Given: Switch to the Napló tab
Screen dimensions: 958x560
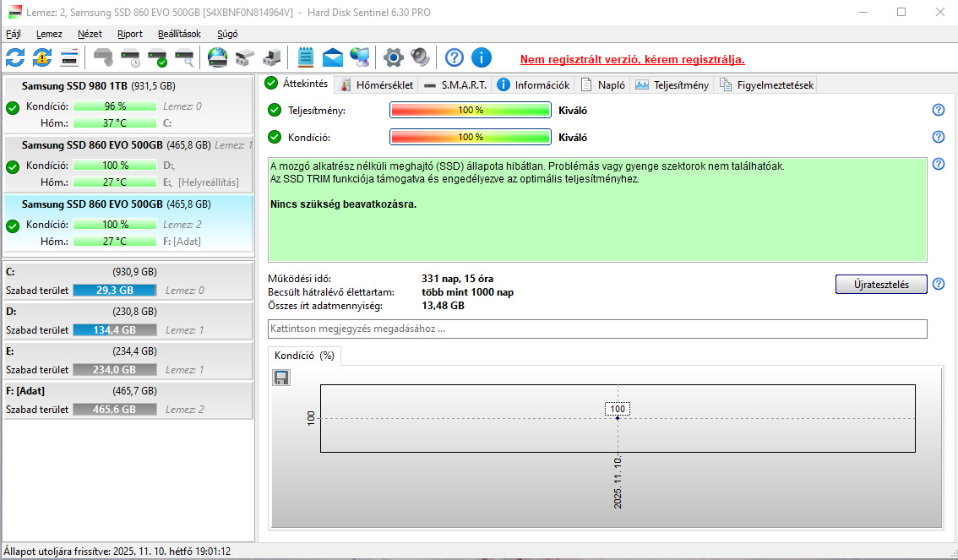Looking at the screenshot, I should [604, 84].
